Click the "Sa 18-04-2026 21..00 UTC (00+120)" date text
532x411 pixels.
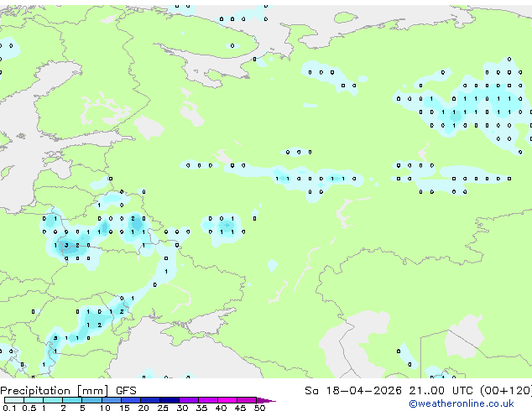(419, 391)
